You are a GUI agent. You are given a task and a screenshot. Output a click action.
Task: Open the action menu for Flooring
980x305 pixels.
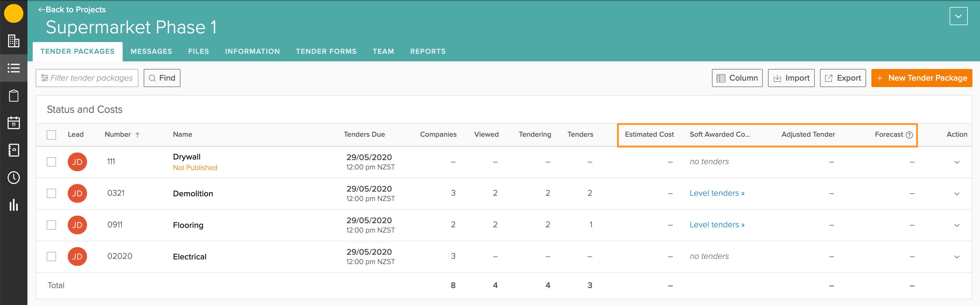pos(957,226)
